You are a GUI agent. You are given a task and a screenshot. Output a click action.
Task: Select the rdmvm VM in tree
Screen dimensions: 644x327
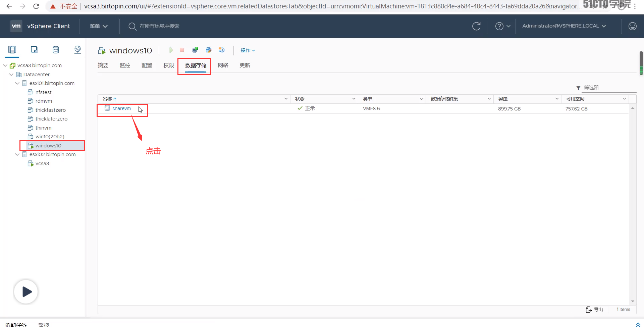click(x=44, y=101)
